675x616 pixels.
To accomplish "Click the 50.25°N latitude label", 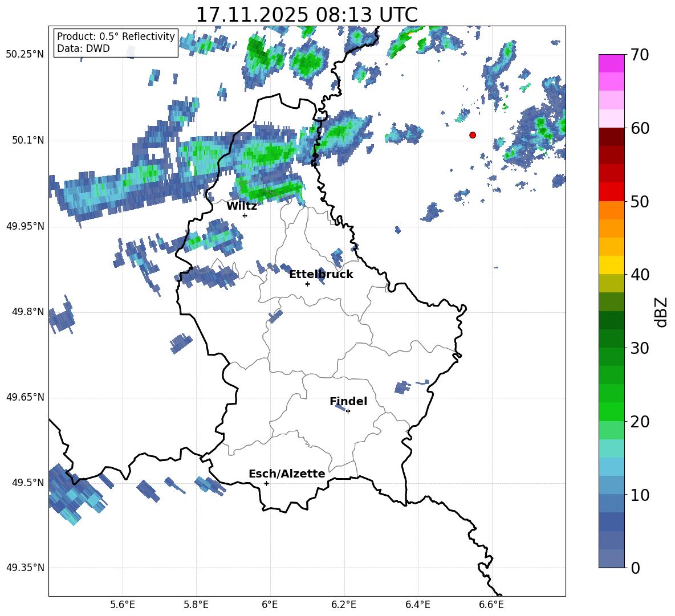I will (x=25, y=55).
